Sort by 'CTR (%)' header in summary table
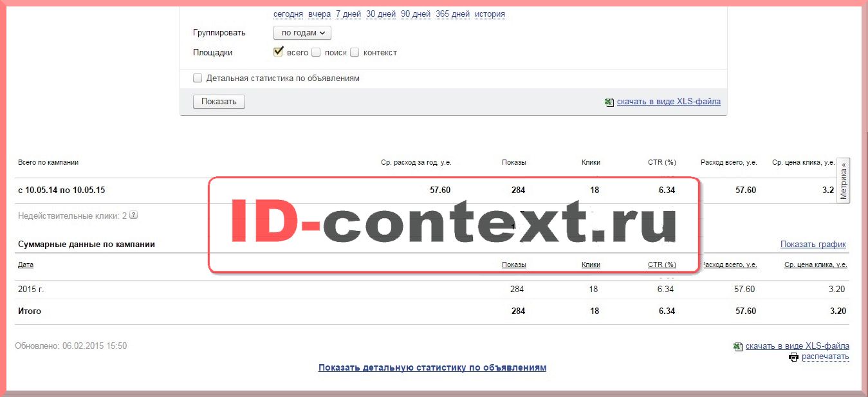The height and width of the screenshot is (397, 868). (662, 264)
